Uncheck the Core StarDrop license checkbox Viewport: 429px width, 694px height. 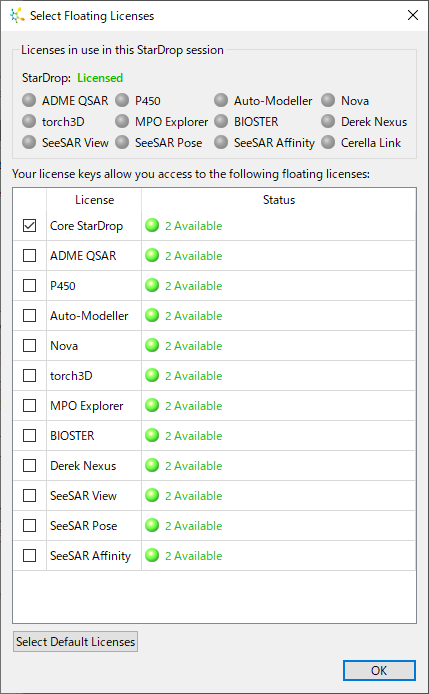[x=29, y=226]
